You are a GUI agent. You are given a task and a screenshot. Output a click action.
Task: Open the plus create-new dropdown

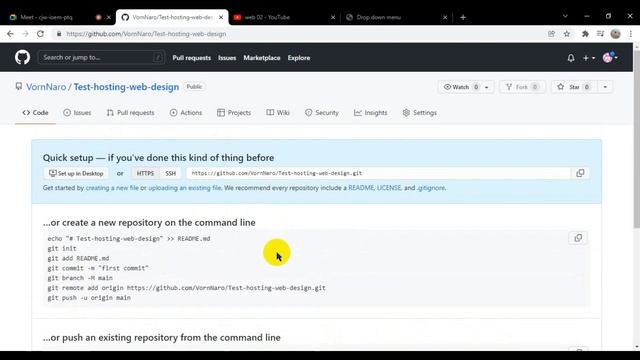point(589,58)
